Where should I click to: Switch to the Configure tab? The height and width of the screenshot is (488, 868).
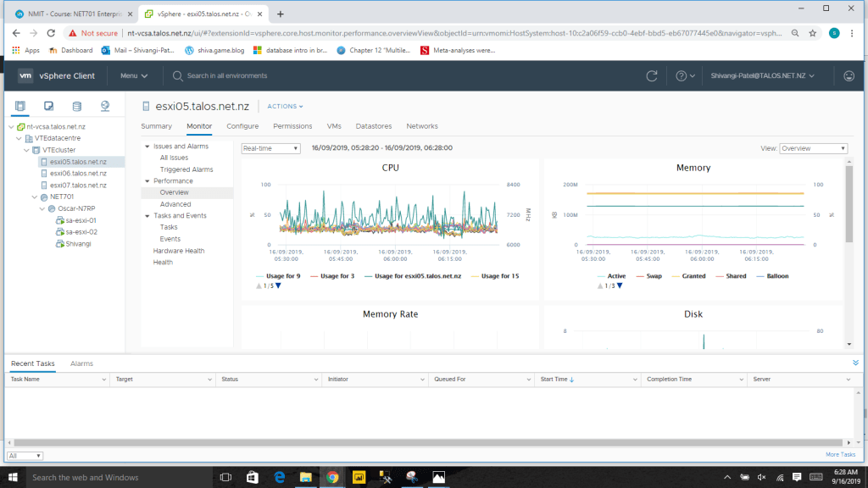[242, 126]
